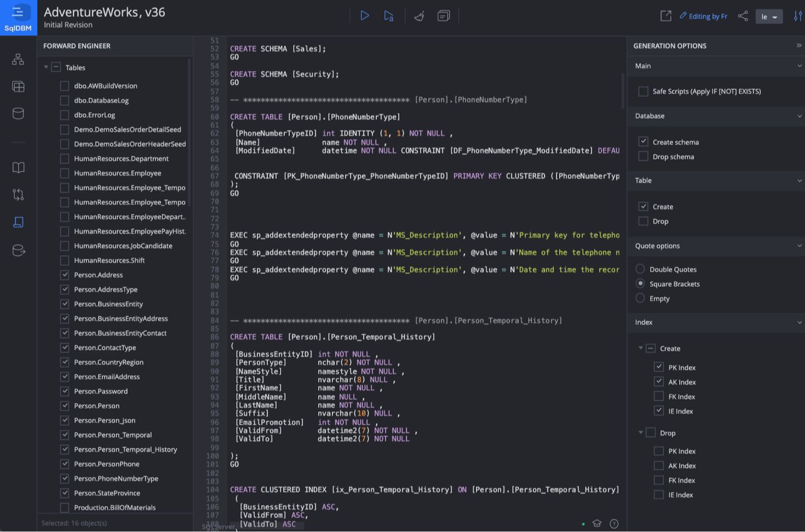This screenshot has height=532, width=805.
Task: Select Double Quotes radio option
Action: pyautogui.click(x=640, y=269)
